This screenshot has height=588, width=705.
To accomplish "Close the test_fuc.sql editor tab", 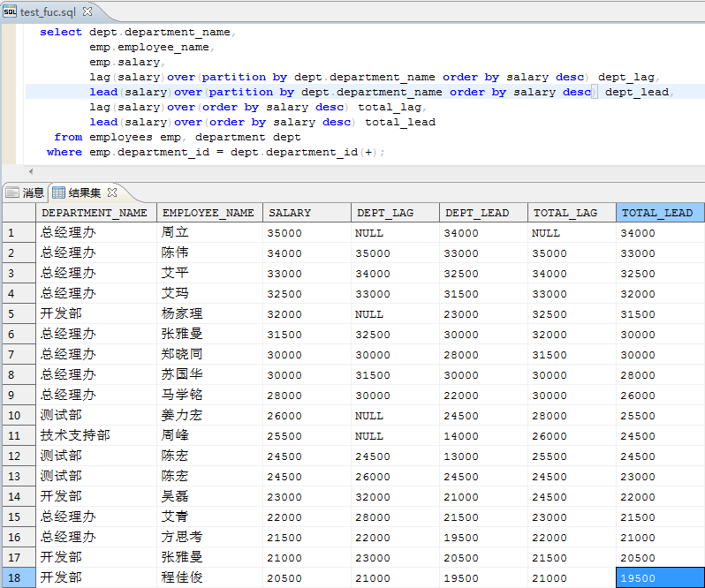I will coord(88,12).
